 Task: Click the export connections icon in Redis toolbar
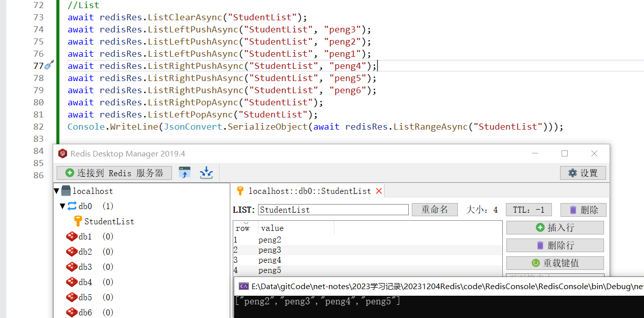(206, 173)
